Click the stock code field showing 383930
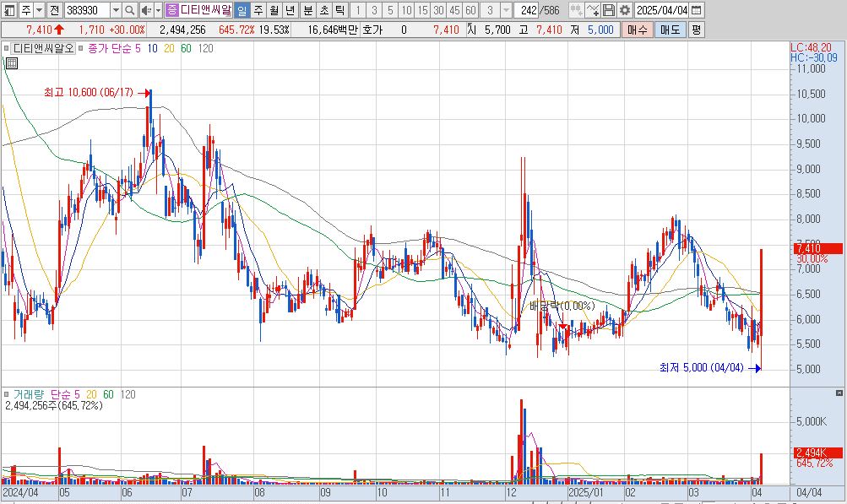This screenshot has width=847, height=504. pyautogui.click(x=87, y=10)
